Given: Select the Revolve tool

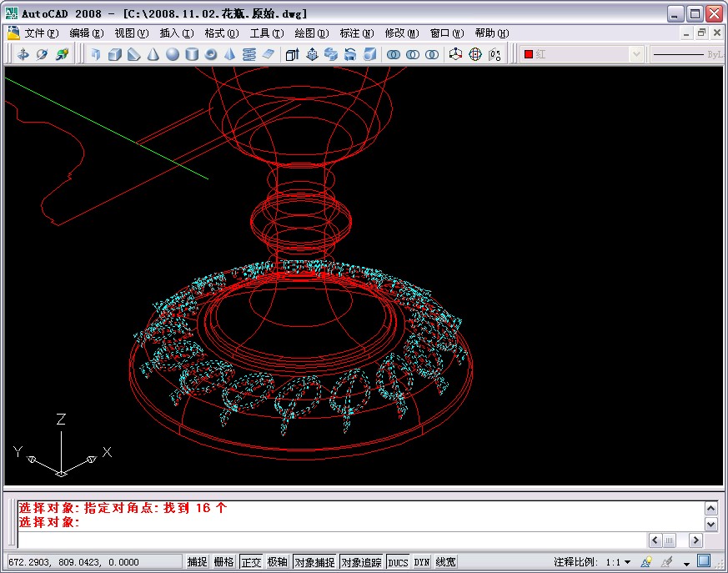Looking at the screenshot, I should [x=350, y=54].
